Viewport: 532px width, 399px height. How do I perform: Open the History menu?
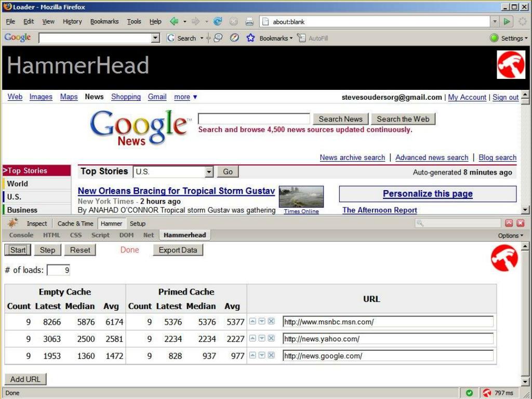click(72, 21)
